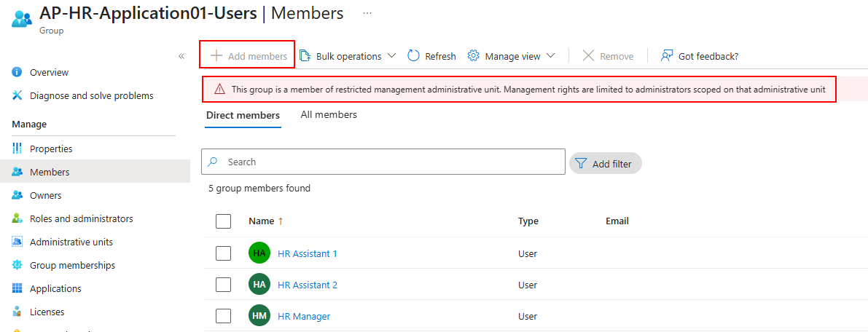Expand the Manage view dropdown arrow
Image resolution: width=868 pixels, height=332 pixels.
(x=550, y=56)
